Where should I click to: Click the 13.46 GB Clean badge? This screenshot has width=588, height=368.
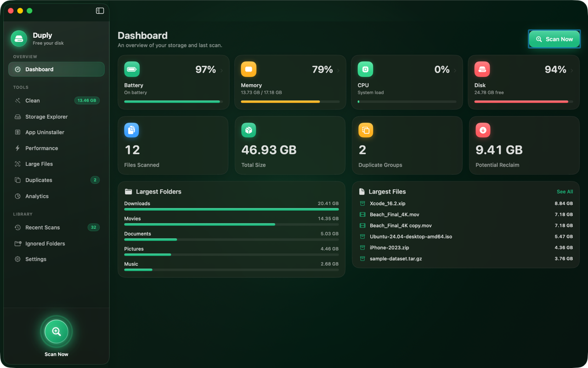tap(87, 100)
